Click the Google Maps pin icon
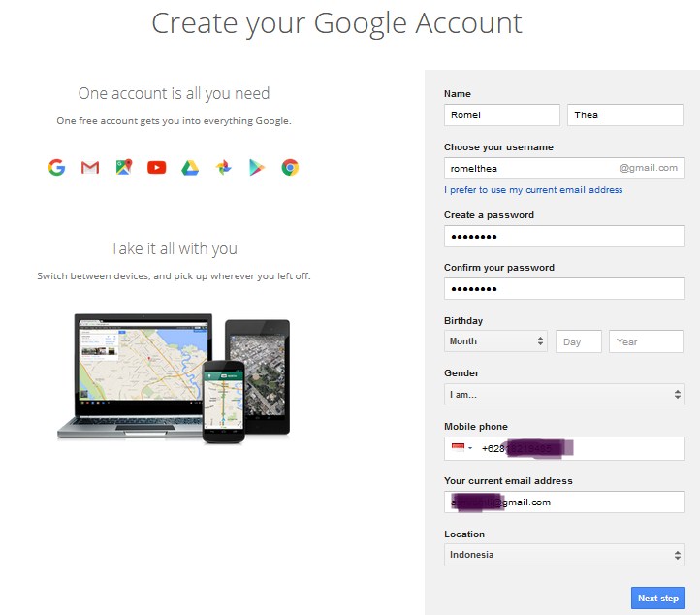Image resolution: width=700 pixels, height=615 pixels. (124, 167)
